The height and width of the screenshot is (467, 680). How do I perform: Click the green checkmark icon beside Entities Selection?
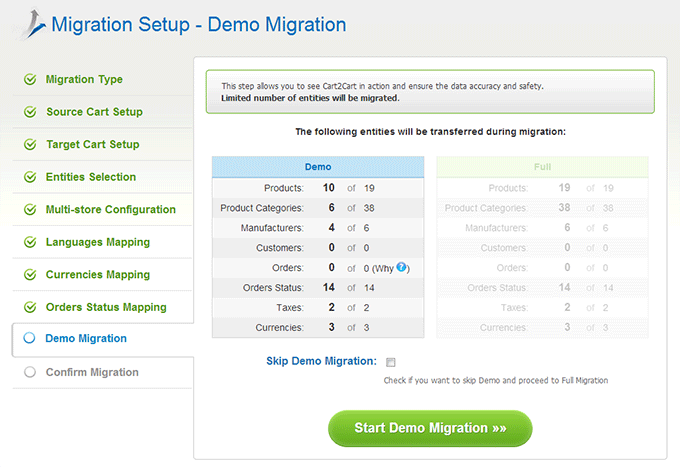coord(30,177)
